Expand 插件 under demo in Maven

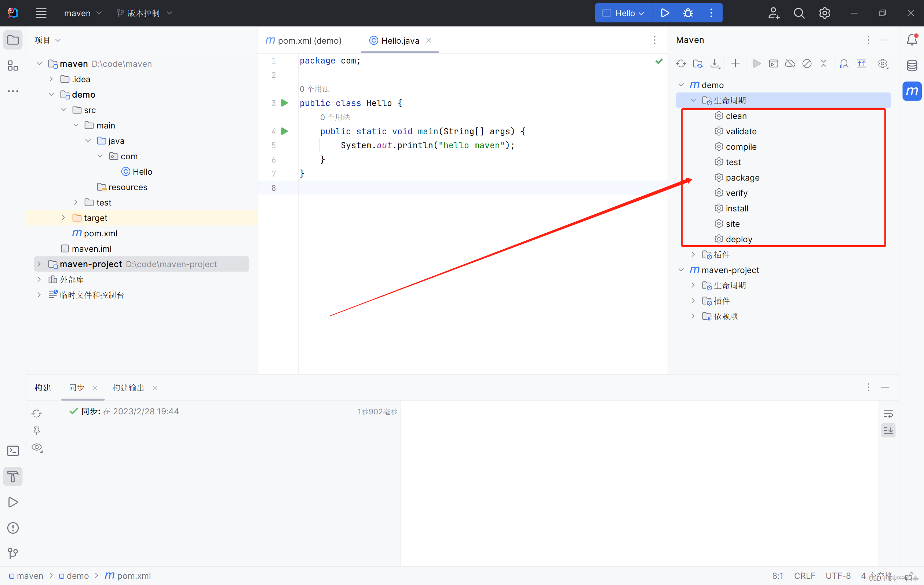tap(693, 254)
